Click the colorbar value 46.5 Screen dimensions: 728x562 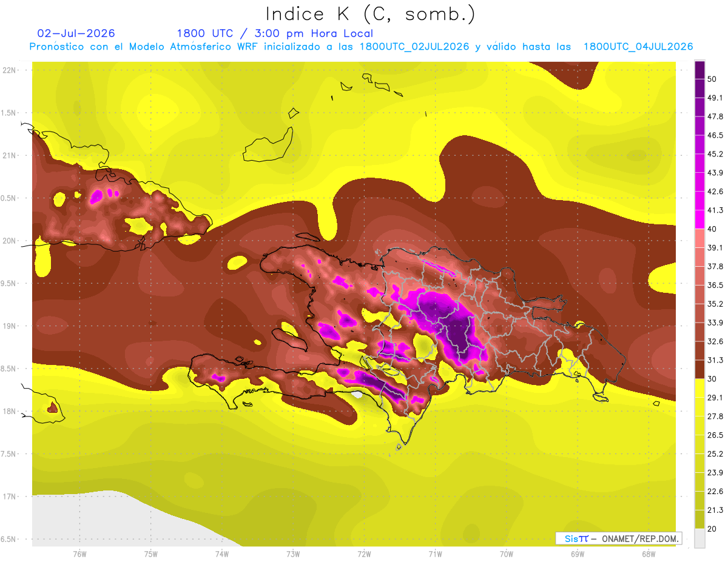click(715, 135)
